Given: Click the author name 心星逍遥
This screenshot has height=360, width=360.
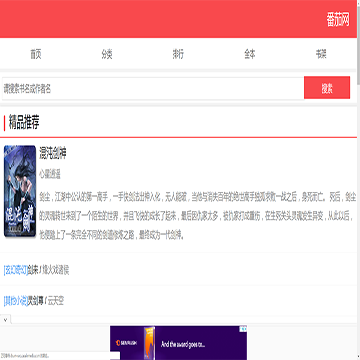Looking at the screenshot, I should 50,174.
